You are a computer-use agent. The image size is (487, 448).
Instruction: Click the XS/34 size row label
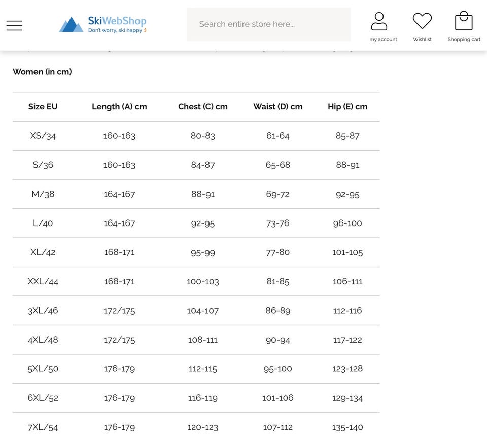(x=43, y=136)
